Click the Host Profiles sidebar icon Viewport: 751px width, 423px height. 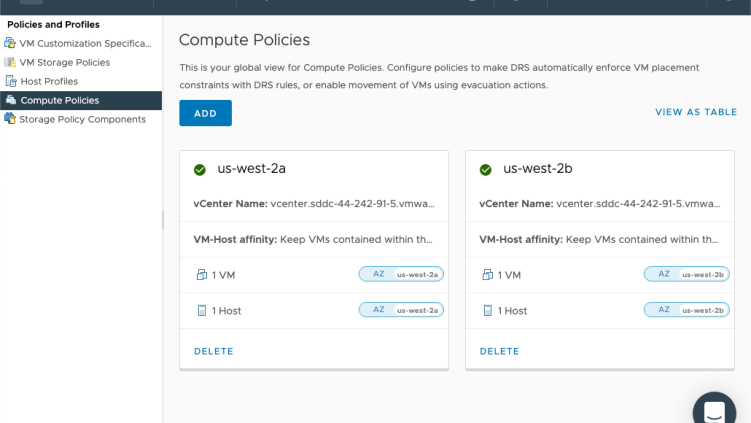(x=11, y=81)
